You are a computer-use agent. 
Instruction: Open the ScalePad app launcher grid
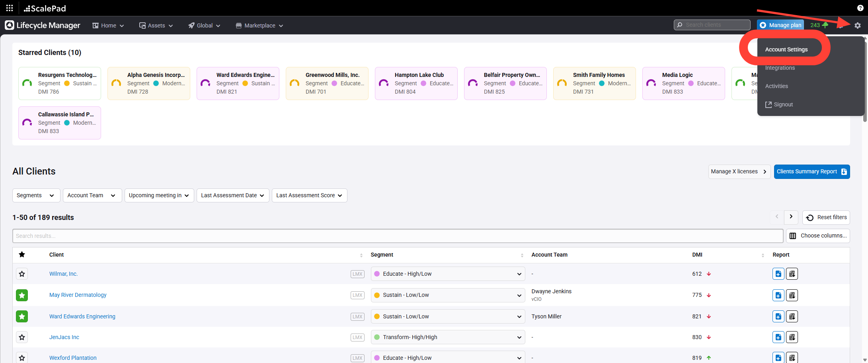click(10, 8)
